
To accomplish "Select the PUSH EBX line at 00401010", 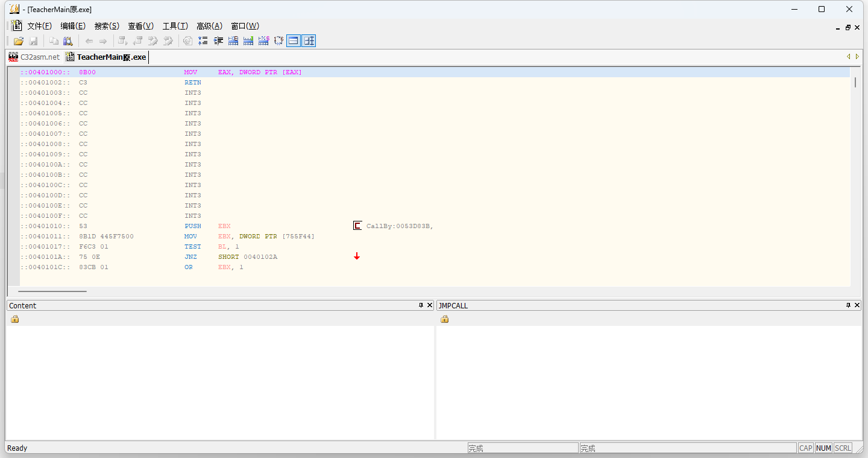I will [x=193, y=226].
